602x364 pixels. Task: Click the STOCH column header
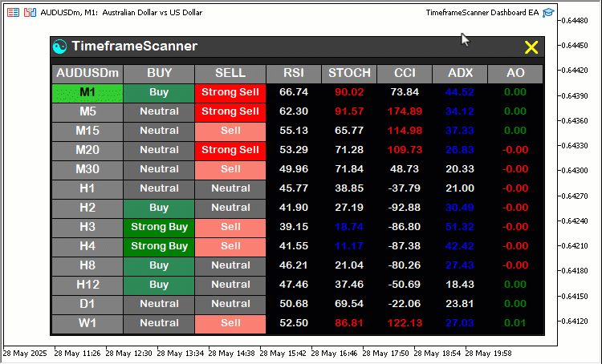click(x=349, y=74)
